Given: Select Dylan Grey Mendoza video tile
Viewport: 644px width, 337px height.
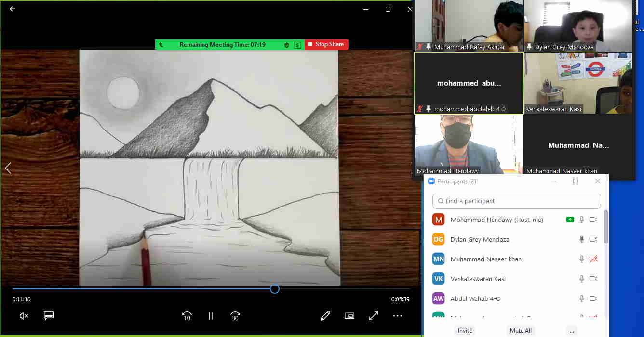Looking at the screenshot, I should (x=578, y=26).
